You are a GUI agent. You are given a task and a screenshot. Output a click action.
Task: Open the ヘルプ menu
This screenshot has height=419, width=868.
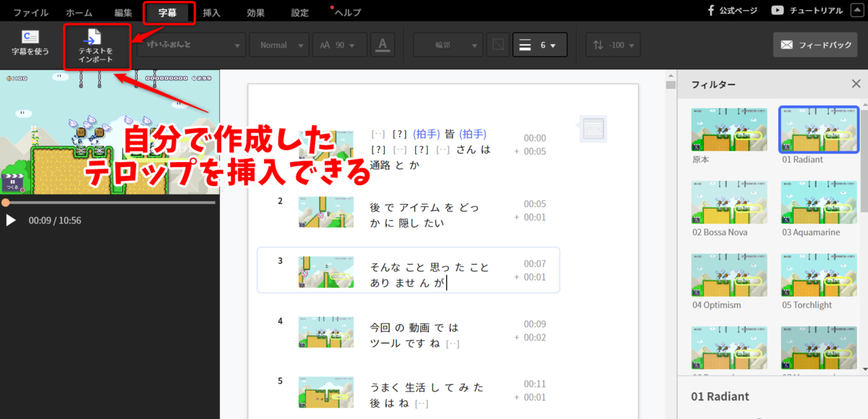pos(348,12)
